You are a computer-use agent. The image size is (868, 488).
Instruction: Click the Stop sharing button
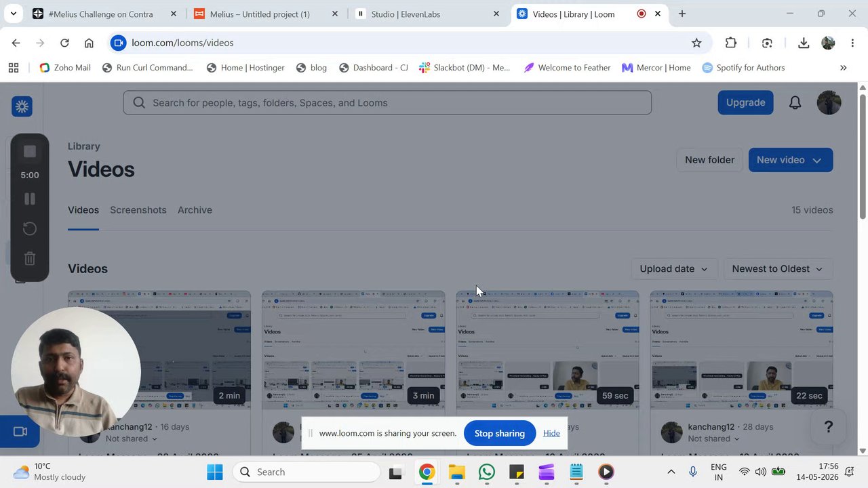pyautogui.click(x=500, y=433)
